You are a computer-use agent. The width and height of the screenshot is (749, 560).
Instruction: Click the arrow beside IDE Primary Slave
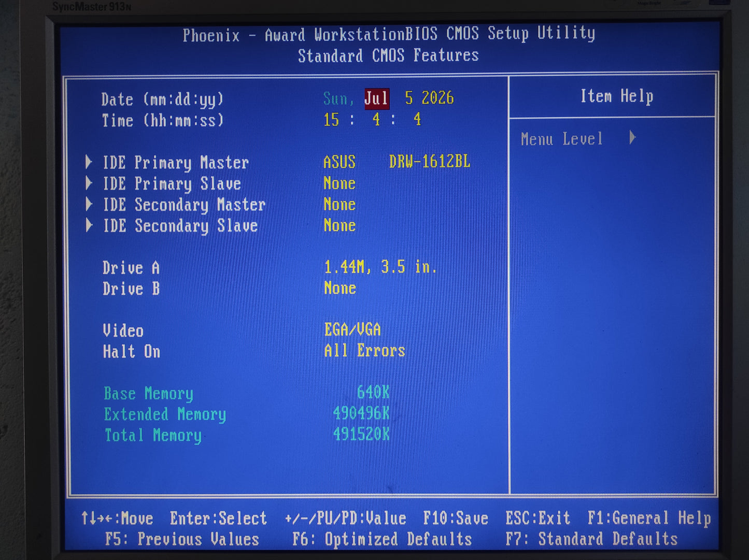tap(89, 183)
